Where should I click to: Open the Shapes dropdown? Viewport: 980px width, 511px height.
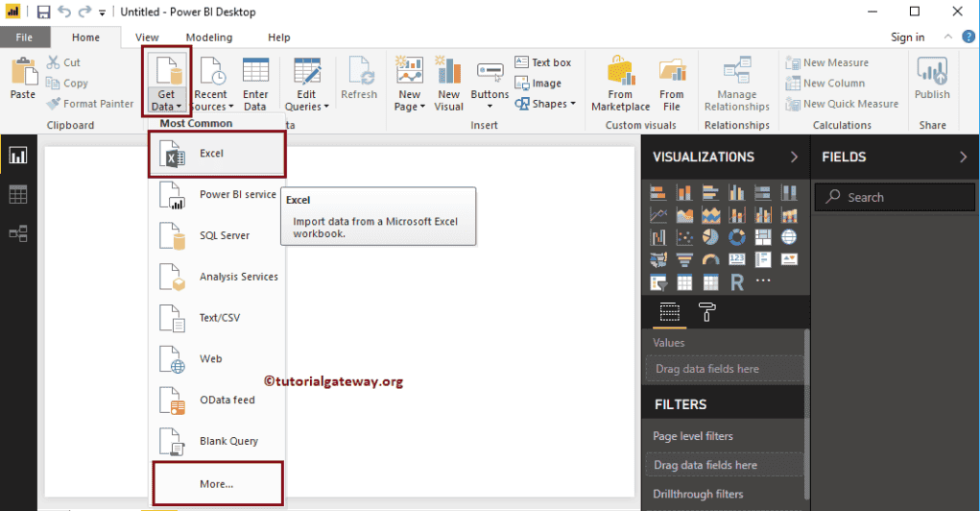click(x=545, y=104)
